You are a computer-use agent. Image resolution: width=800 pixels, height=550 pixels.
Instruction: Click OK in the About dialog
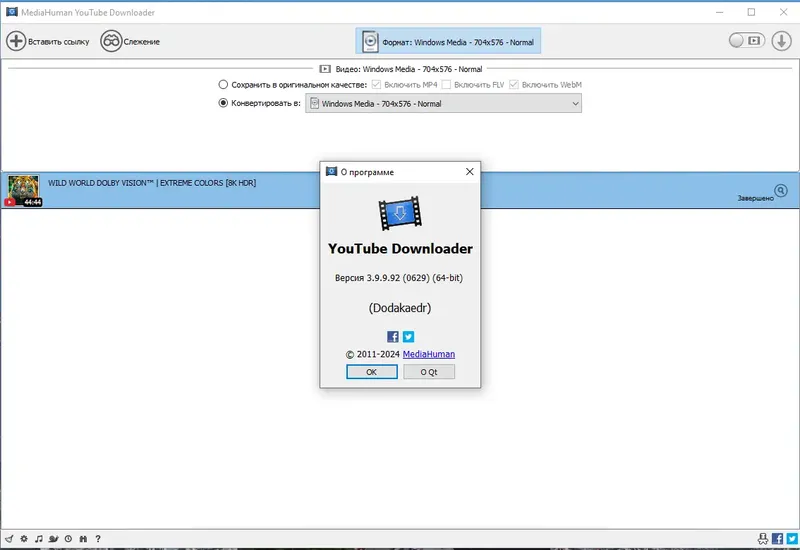371,372
